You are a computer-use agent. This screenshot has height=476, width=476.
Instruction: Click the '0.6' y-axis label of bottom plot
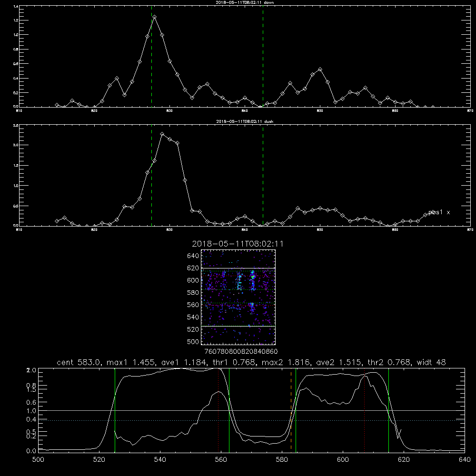(x=31, y=403)
